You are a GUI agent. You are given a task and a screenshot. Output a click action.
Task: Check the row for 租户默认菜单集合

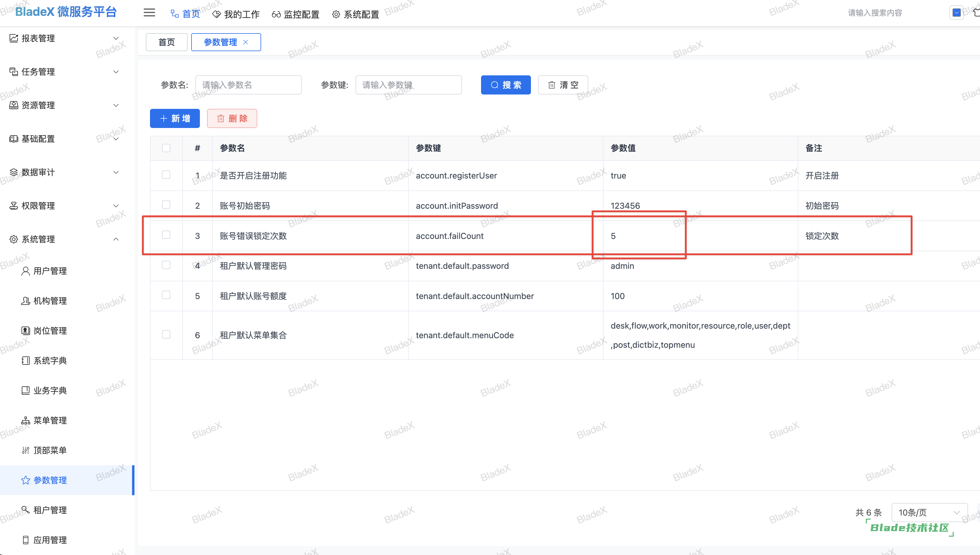click(166, 334)
